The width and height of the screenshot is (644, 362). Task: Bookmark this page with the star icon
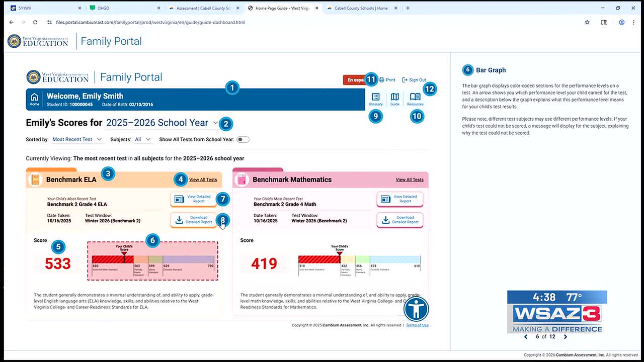coord(587,22)
